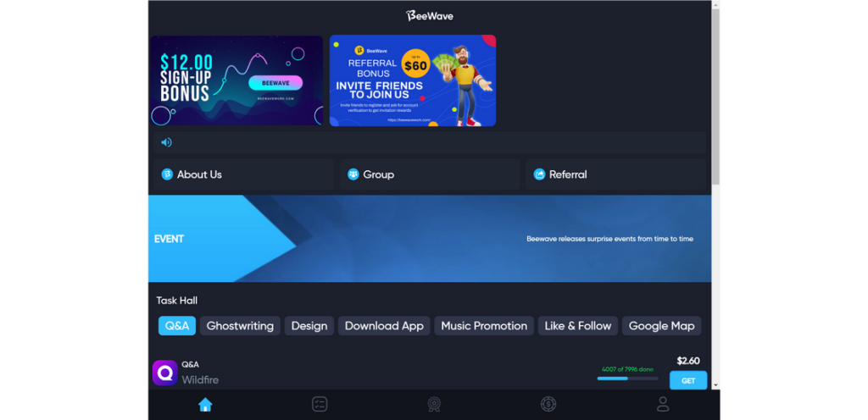
Task: Click the $12.00 sign-up bonus banner
Action: [236, 80]
